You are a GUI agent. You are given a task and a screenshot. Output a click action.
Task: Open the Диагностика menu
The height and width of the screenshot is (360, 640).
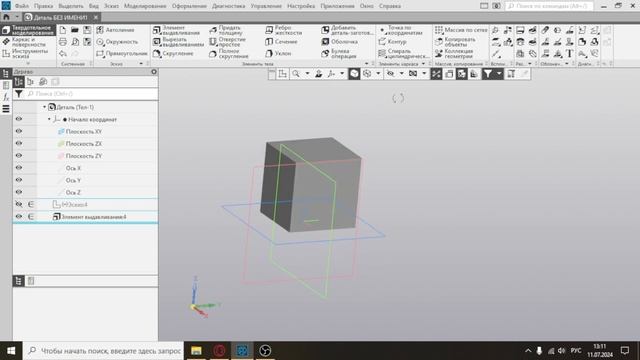pos(229,6)
